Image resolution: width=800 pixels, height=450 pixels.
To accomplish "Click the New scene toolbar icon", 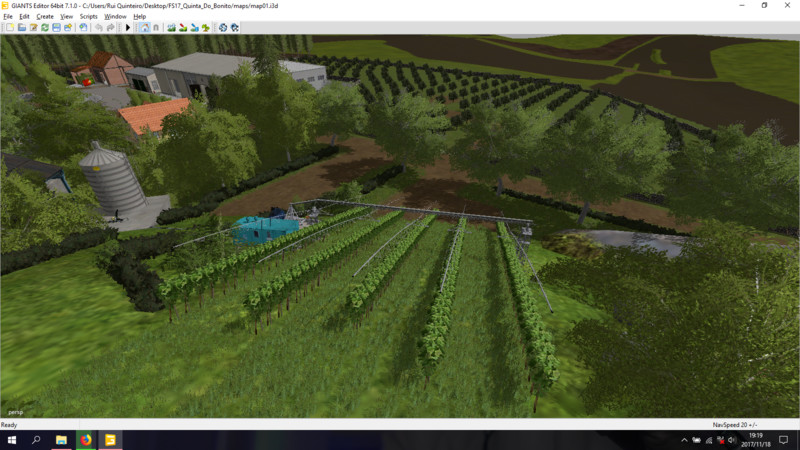I will coord(9,27).
